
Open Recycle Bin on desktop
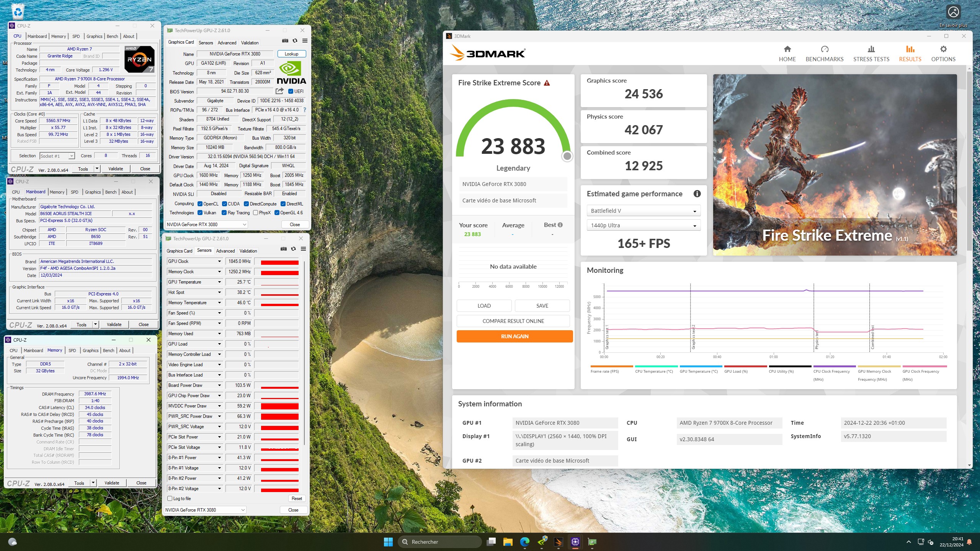point(18,11)
